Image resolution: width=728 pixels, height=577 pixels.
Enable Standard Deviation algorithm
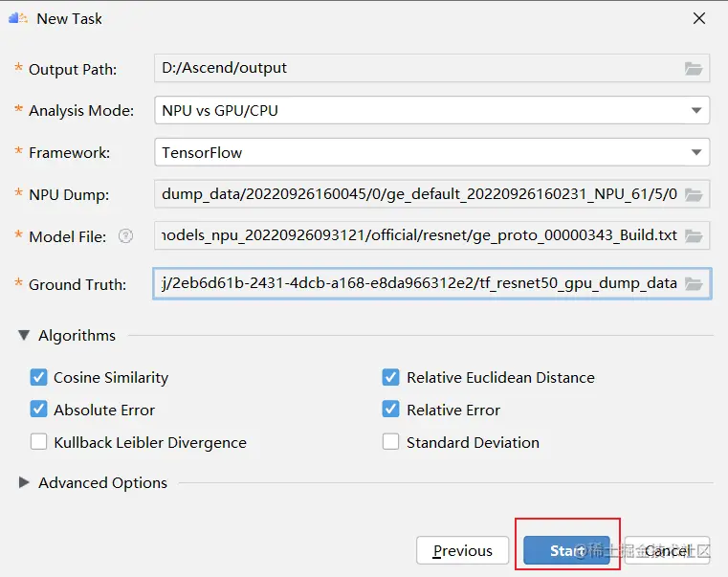(x=391, y=442)
